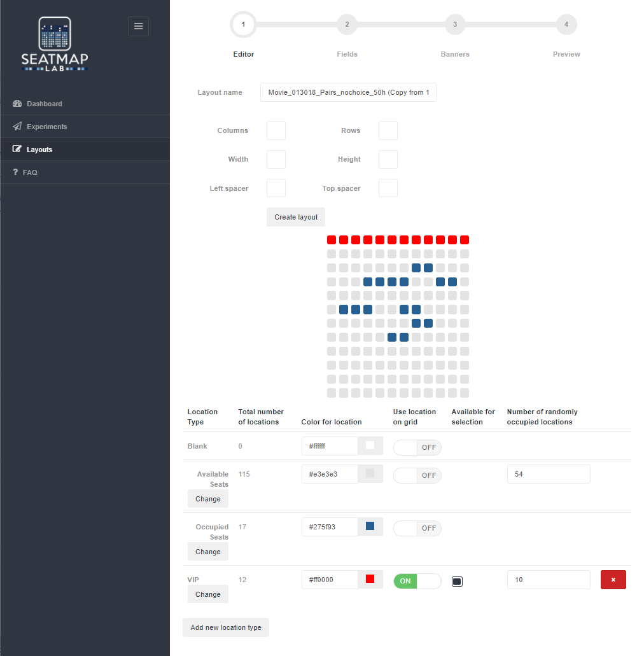This screenshot has width=644, height=656.
Task: Click the SeatMap Lab logo
Action: [x=55, y=44]
